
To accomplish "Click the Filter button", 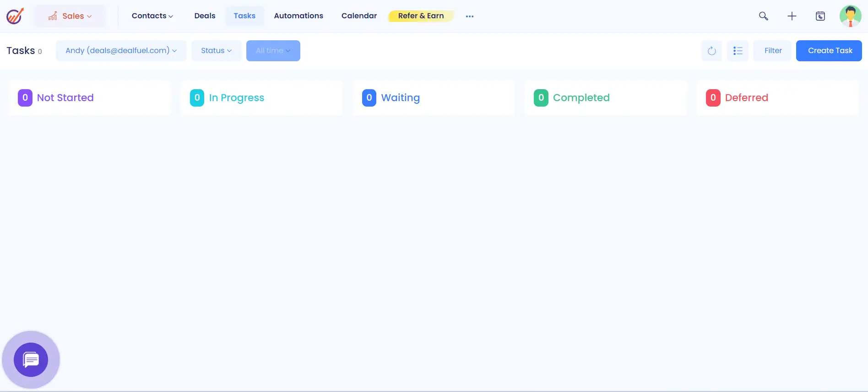I will click(x=773, y=51).
